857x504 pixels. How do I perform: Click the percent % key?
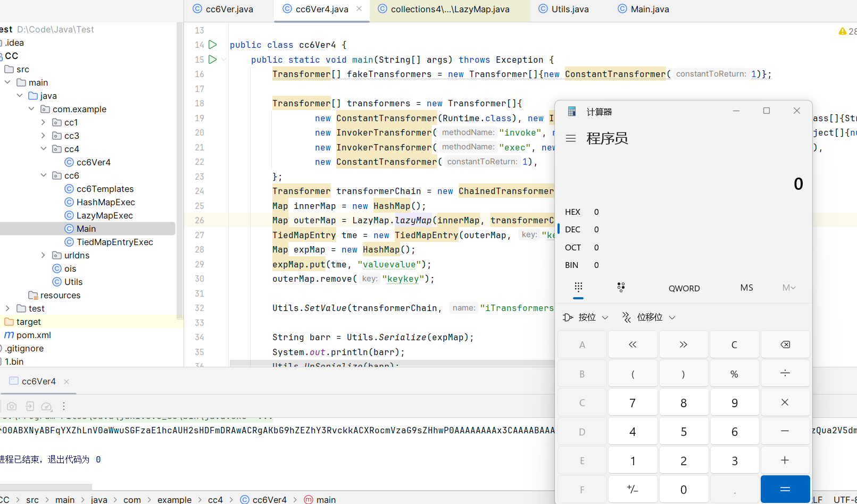tap(734, 374)
